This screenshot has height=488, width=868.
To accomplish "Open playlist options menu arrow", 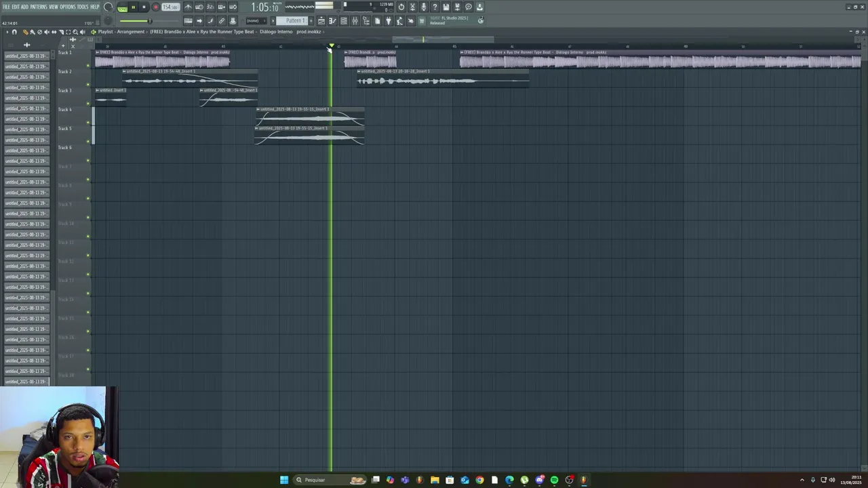I will (x=6, y=32).
